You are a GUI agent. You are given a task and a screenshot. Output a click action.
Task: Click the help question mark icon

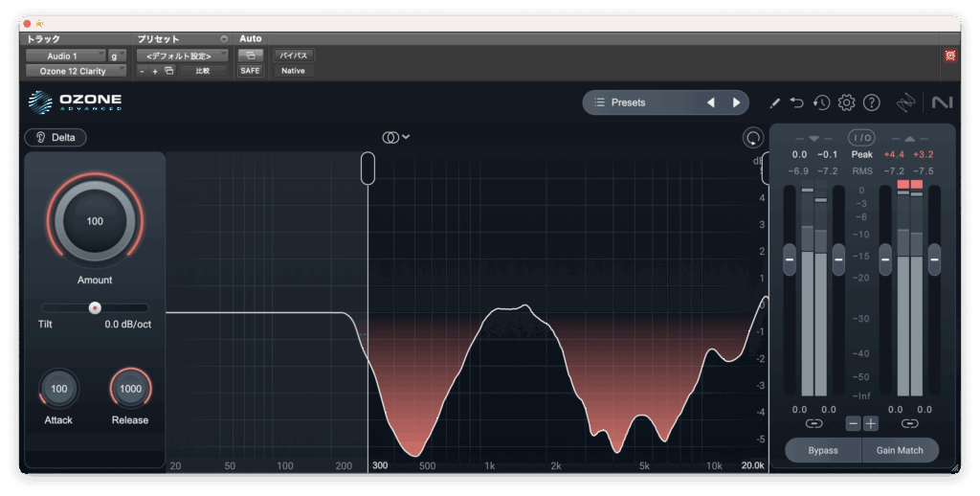tap(872, 102)
